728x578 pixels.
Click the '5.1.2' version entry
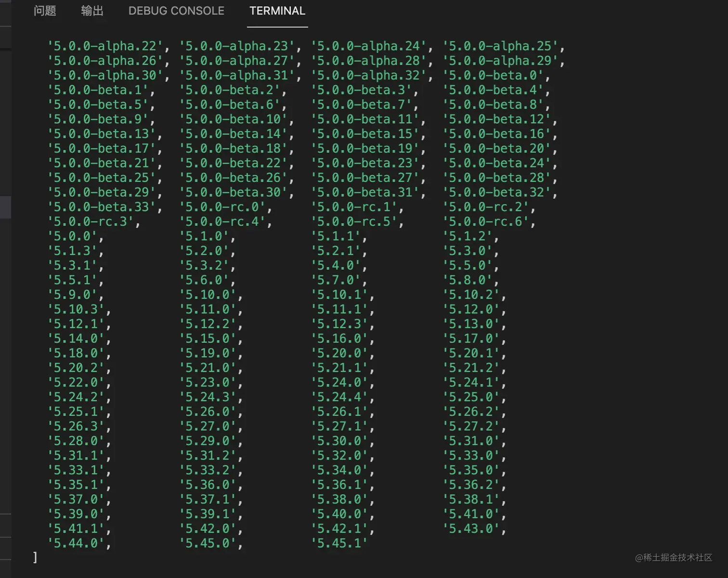click(468, 236)
